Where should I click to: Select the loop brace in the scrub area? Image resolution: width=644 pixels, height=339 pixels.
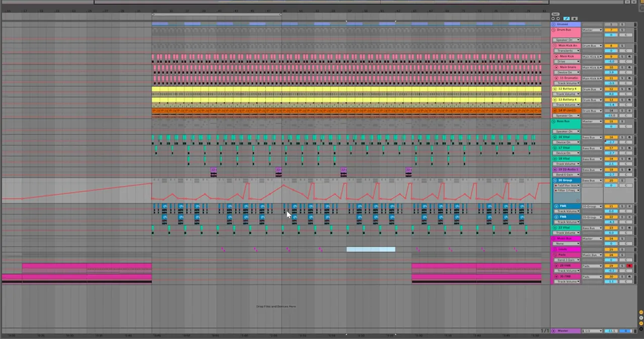[216, 14]
